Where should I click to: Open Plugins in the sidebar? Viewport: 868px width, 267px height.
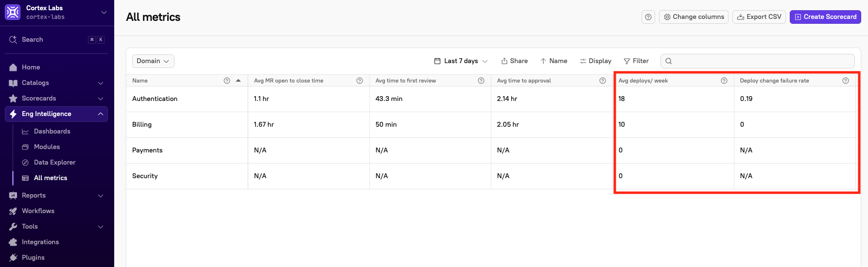33,258
